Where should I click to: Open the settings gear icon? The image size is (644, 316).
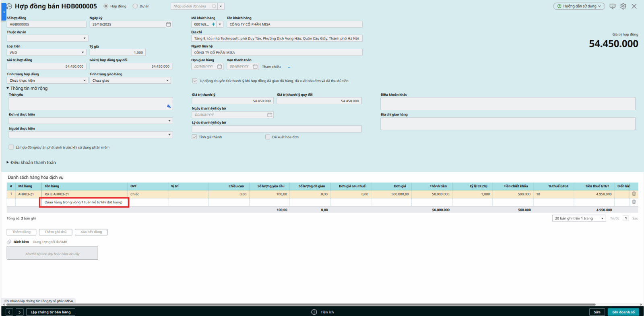click(x=623, y=6)
